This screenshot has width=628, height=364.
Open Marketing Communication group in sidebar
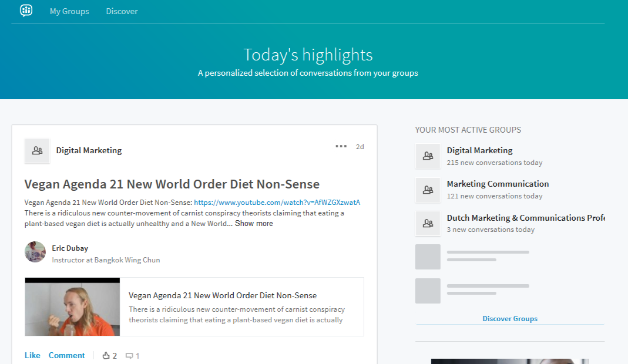point(498,184)
